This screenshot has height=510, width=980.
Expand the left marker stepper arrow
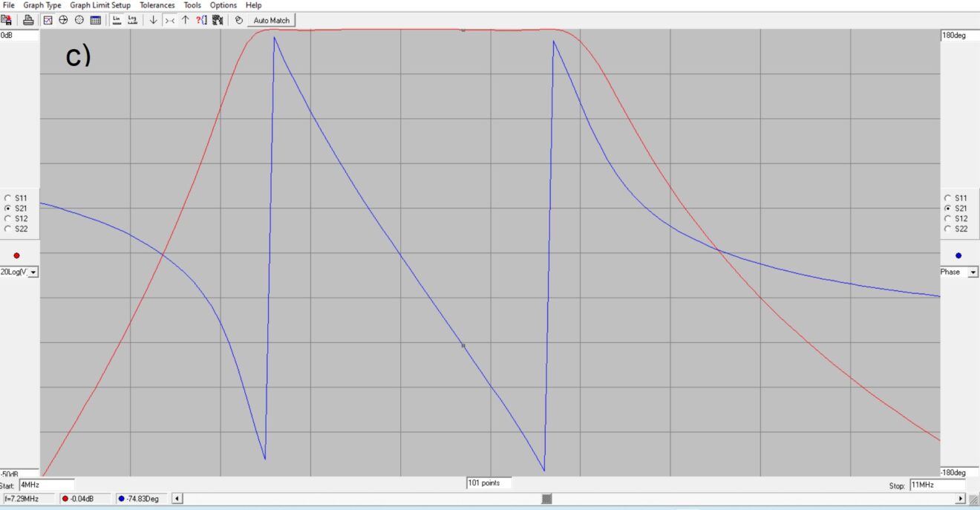point(176,498)
